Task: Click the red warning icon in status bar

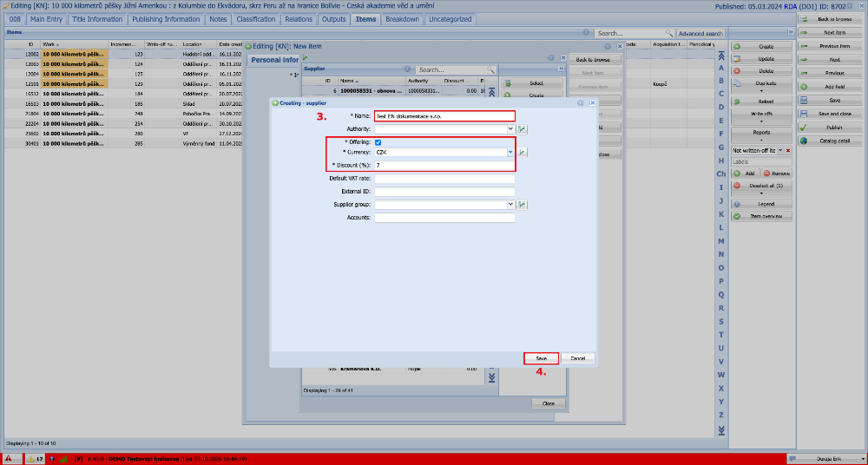Action: coord(9,459)
